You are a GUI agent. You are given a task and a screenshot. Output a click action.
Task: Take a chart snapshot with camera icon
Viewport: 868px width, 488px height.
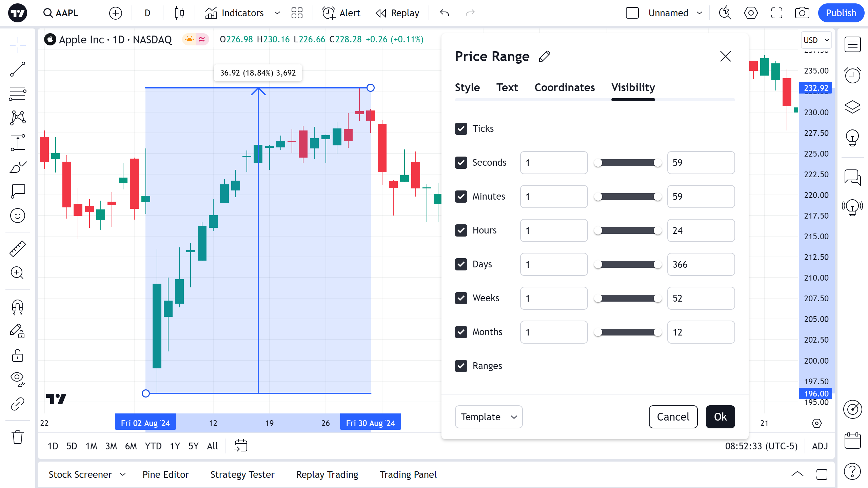(x=802, y=13)
